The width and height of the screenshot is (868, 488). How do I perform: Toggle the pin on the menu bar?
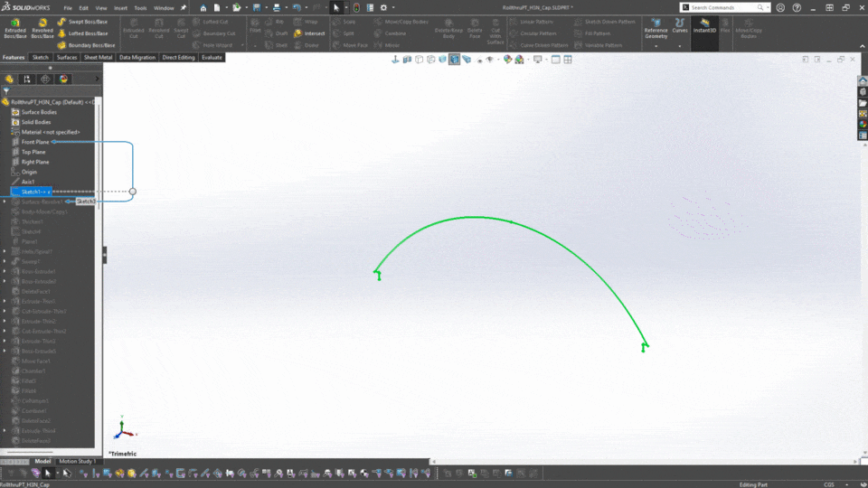184,7
